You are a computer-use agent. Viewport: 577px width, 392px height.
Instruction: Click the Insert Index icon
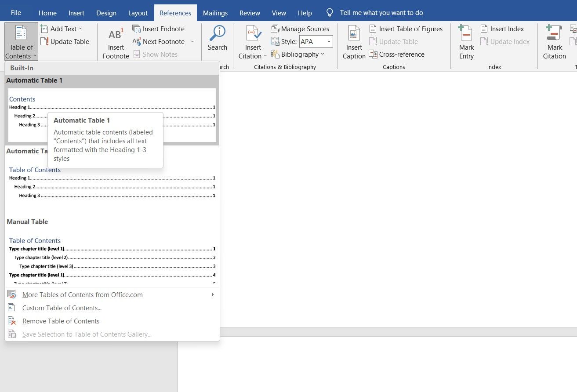pos(502,29)
